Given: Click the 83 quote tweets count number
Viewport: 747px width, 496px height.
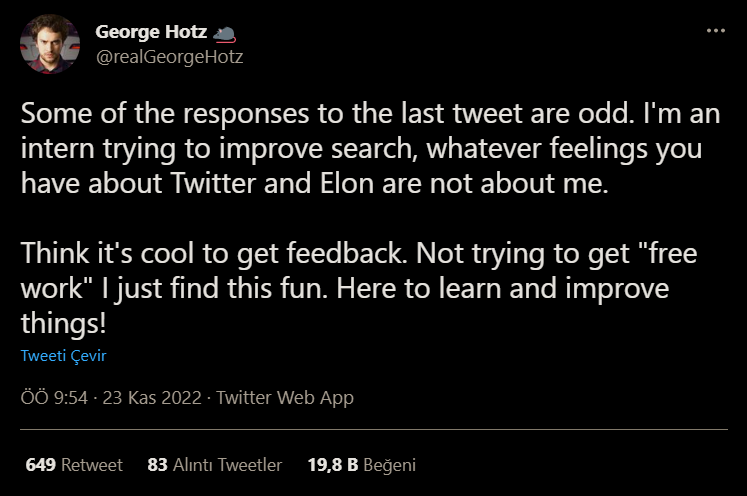Looking at the screenshot, I should 156,465.
